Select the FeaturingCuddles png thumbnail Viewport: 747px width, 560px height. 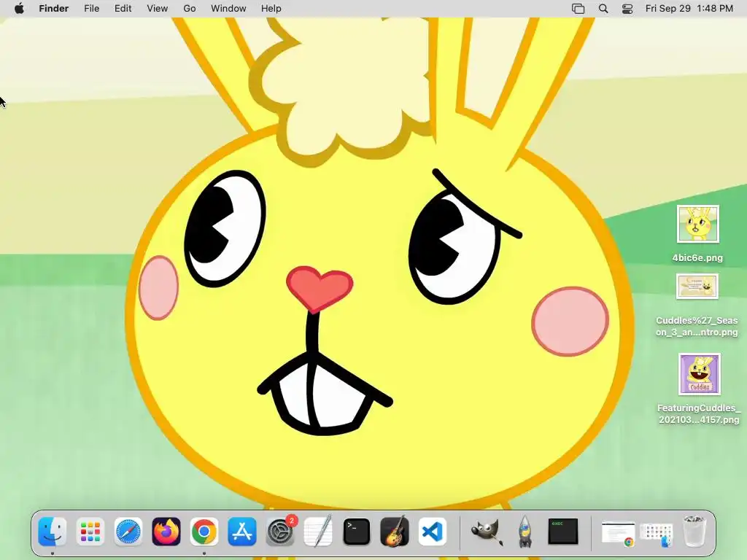click(x=700, y=374)
